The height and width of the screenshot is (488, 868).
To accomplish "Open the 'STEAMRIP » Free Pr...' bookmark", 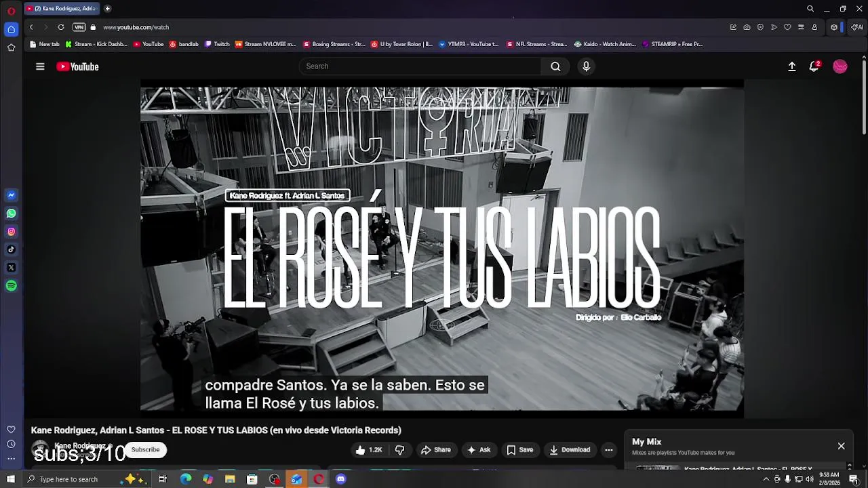I will pos(672,44).
